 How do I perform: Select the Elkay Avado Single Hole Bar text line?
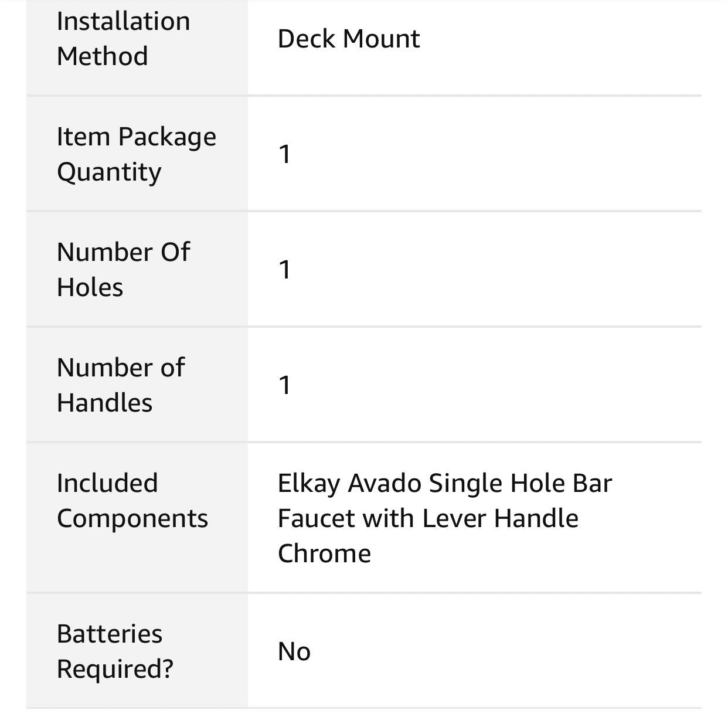point(445,484)
